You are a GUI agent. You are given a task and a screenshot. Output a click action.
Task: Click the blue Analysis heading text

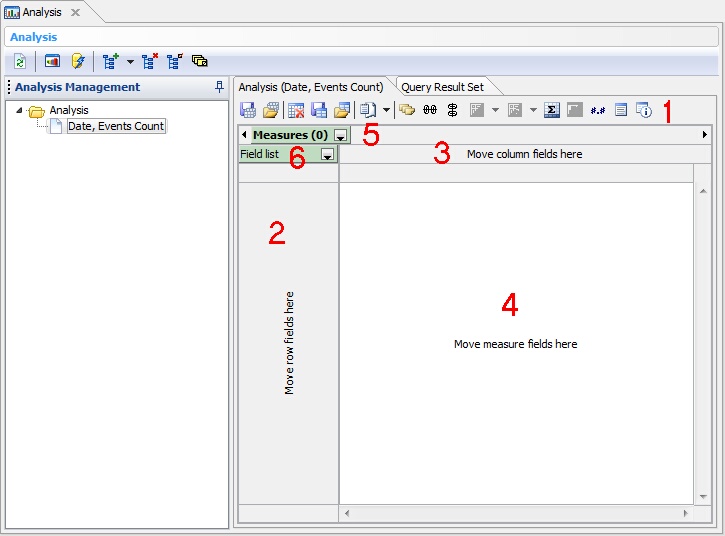(x=33, y=37)
